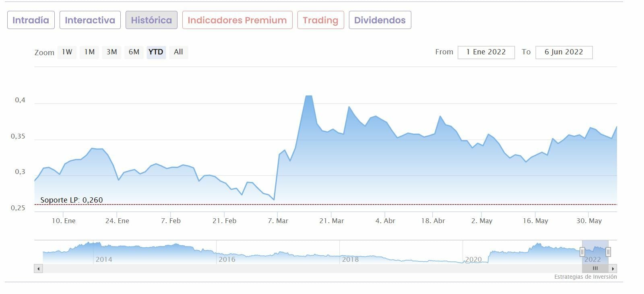
Task: Click the scrollbar left arrow
Action: point(38,269)
